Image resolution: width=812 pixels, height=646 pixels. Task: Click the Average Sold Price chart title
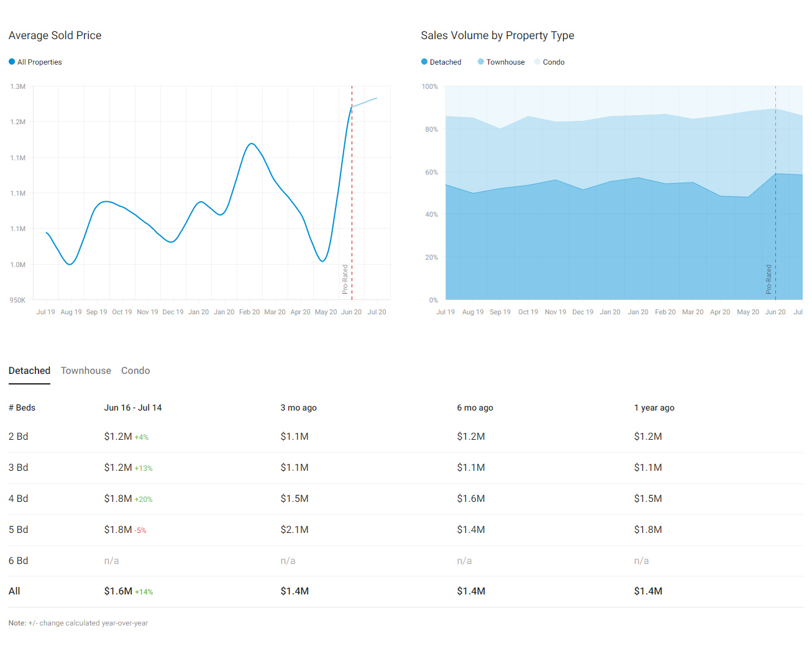[55, 35]
